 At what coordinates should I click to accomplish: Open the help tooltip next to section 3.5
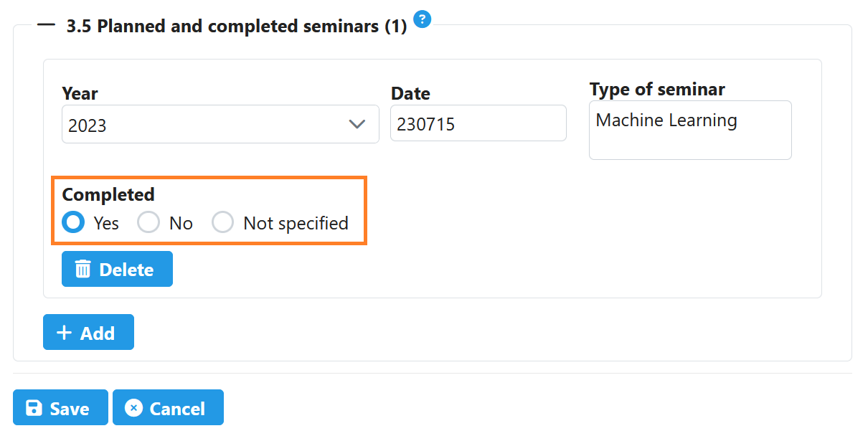click(x=423, y=19)
